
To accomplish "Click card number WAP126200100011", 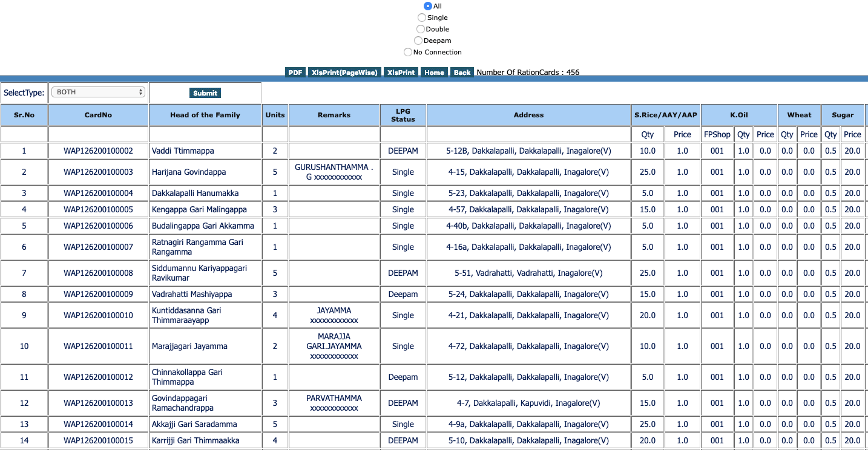I will [99, 346].
